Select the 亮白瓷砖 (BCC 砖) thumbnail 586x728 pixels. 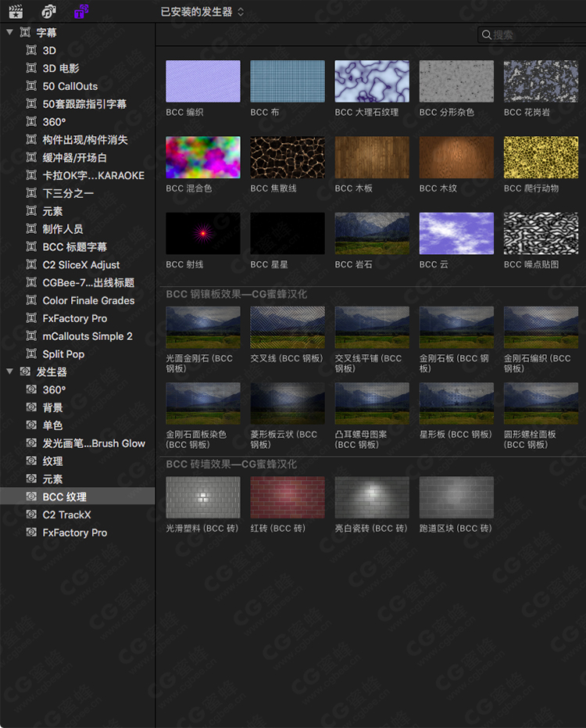(372, 497)
